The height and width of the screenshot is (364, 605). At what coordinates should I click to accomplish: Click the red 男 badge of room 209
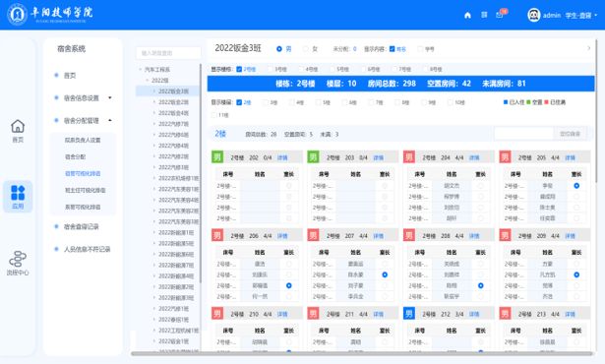pos(505,235)
